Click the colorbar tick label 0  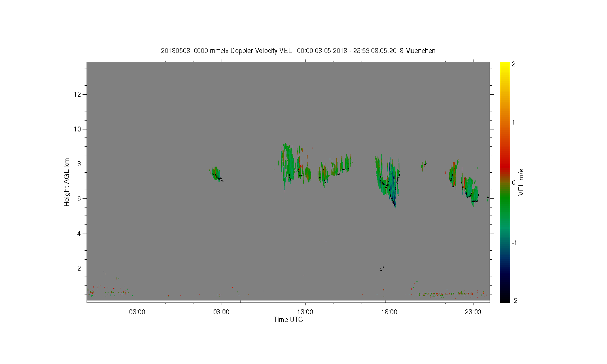tap(514, 182)
